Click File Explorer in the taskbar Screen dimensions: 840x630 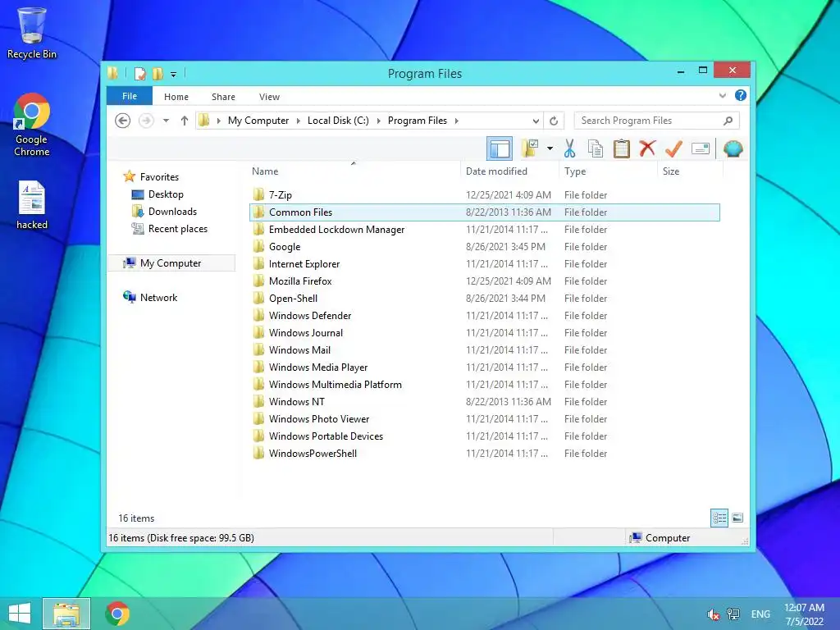pos(66,614)
